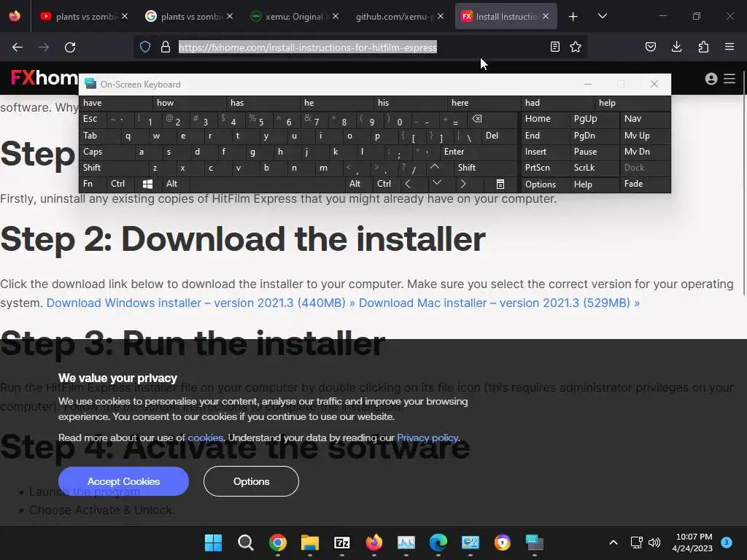
Task: Toggle the left Alt key
Action: 177,184
